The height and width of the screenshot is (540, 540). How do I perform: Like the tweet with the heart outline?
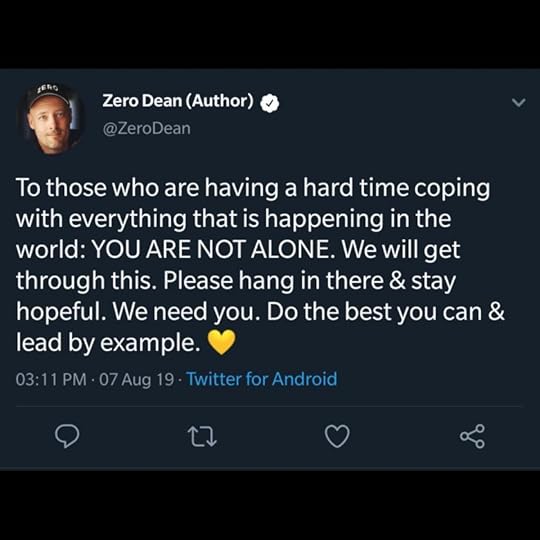[x=337, y=436]
